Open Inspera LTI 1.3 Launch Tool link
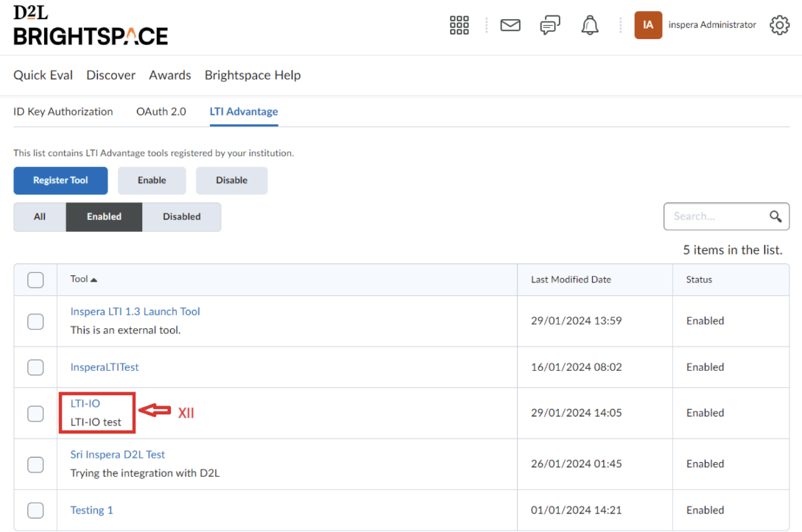 pyautogui.click(x=135, y=311)
